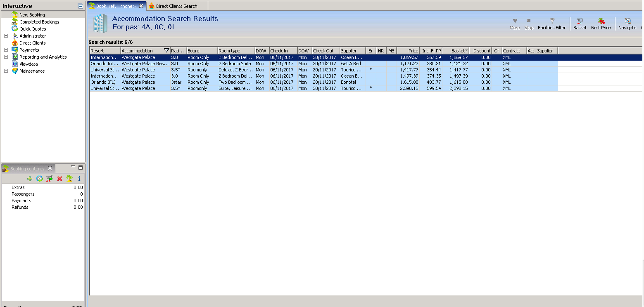Click the Administrator running-man icon
644x307 pixels.
[15, 36]
